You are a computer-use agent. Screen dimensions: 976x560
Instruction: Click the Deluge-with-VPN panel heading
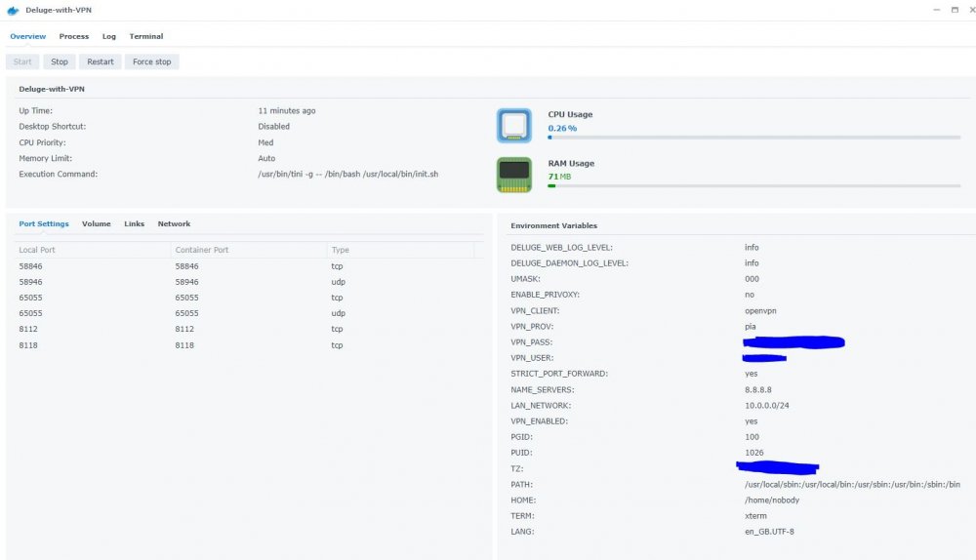52,89
